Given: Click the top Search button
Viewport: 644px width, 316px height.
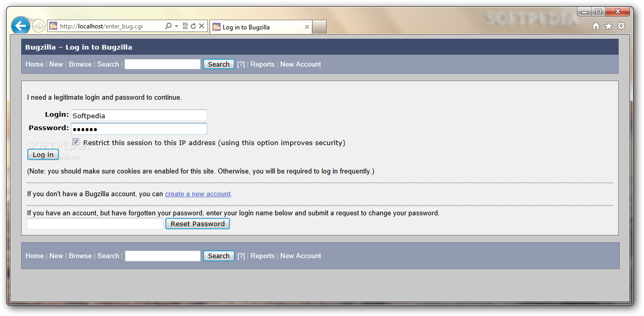Looking at the screenshot, I should click(x=219, y=64).
